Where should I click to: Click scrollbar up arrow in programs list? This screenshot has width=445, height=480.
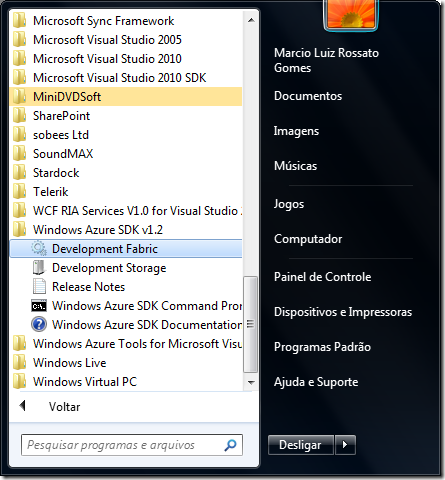251,20
